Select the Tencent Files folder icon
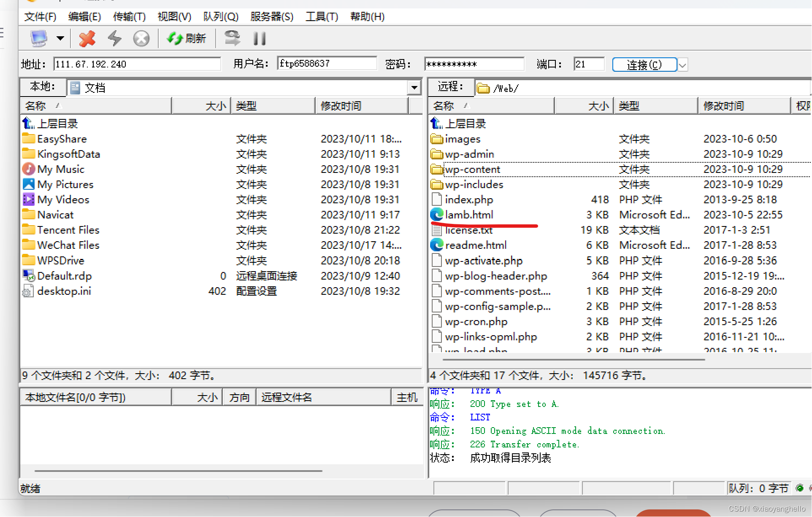 [28, 229]
